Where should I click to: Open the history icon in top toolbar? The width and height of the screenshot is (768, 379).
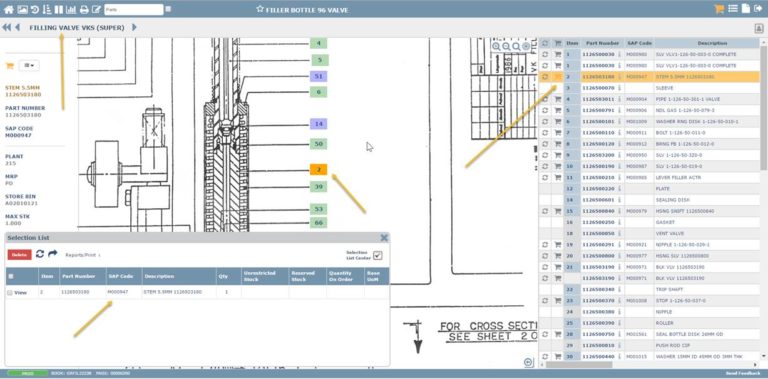[x=35, y=9]
